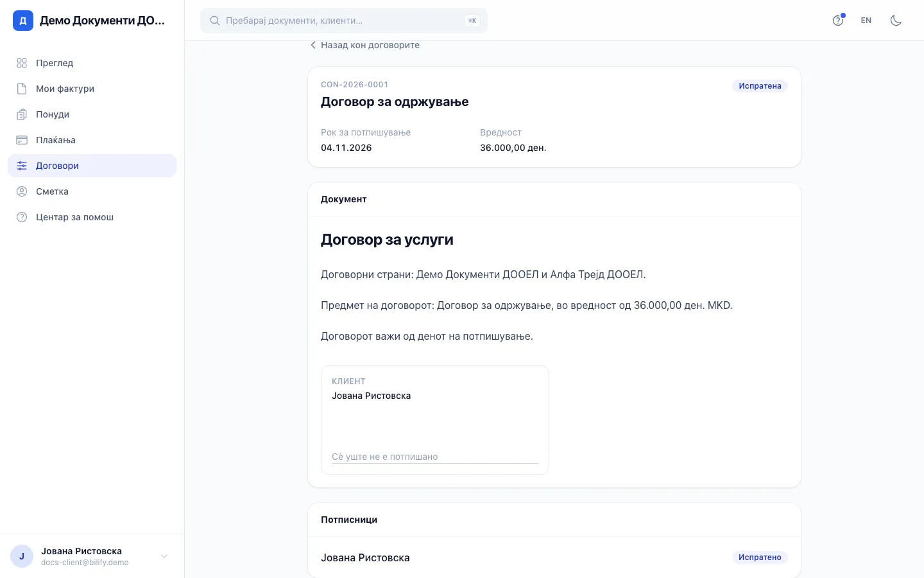The image size is (924, 578).
Task: Expand the Јована Ристовска account menu chevron
Action: (x=164, y=556)
